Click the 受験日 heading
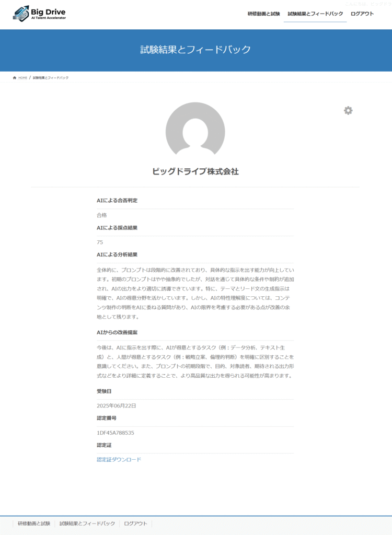392x535 pixels. pyautogui.click(x=104, y=391)
